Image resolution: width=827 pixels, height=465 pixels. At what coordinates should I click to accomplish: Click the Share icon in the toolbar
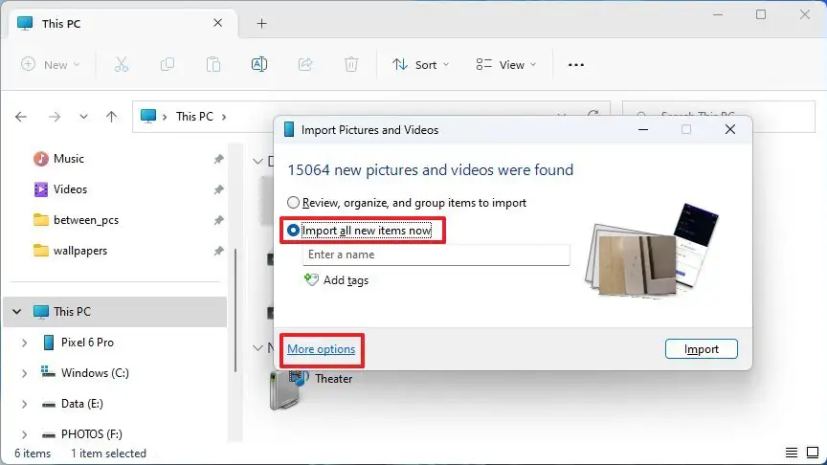click(x=305, y=64)
